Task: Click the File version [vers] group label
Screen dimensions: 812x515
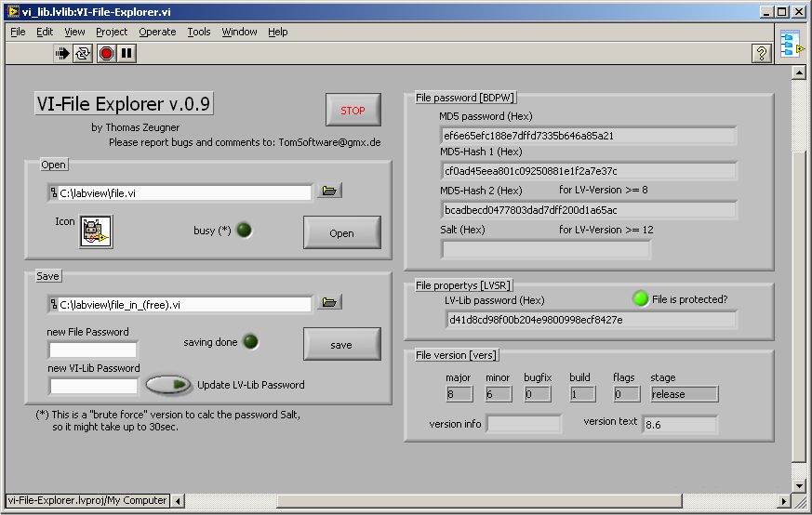Action: (x=457, y=355)
